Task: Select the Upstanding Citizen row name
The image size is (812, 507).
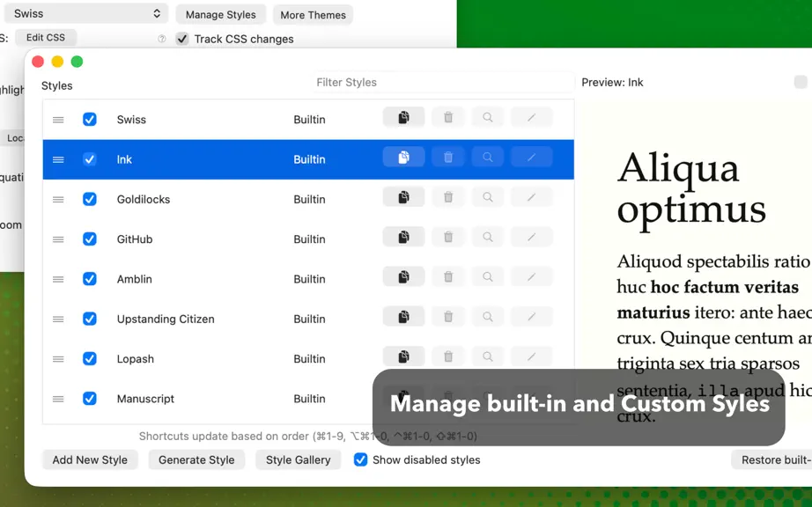Action: [x=166, y=320]
